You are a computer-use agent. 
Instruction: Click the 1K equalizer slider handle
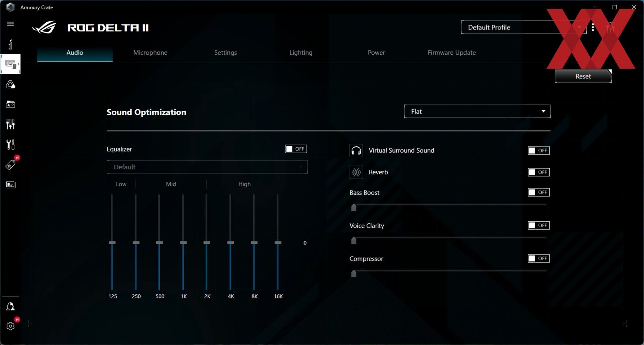coord(183,242)
